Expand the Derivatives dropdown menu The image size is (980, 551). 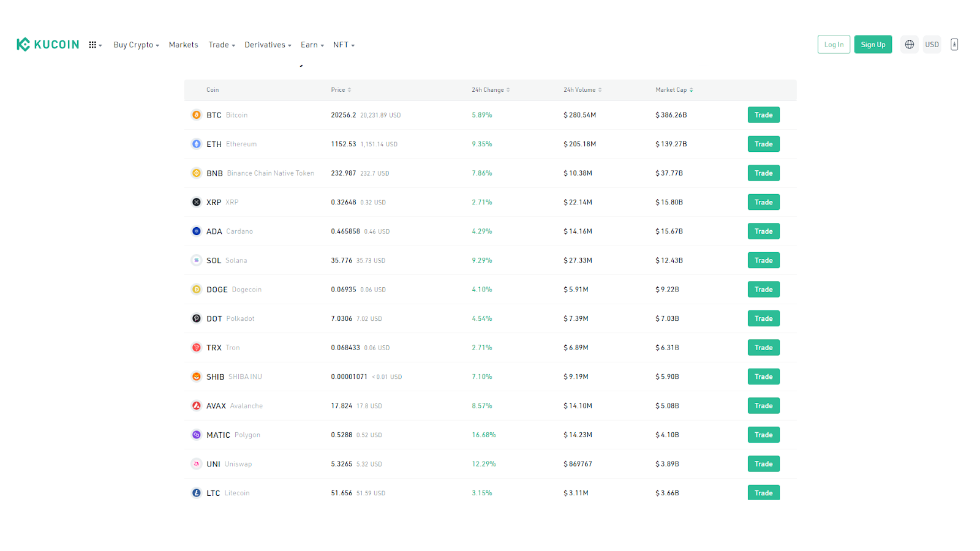pyautogui.click(x=268, y=45)
